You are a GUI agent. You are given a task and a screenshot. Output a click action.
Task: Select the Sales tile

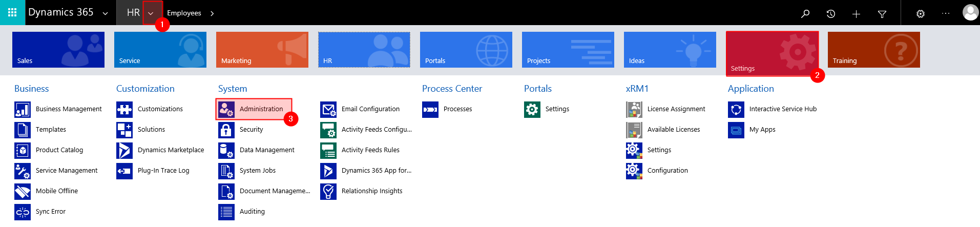[58, 50]
